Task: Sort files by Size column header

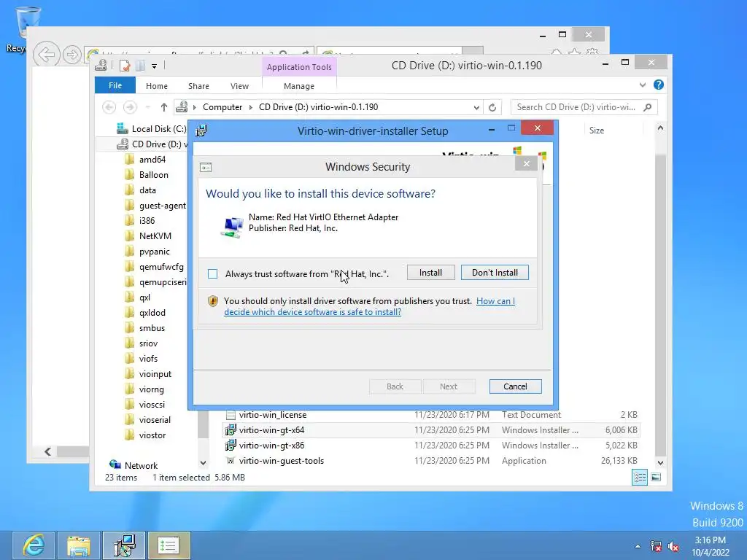Action: 597,131
